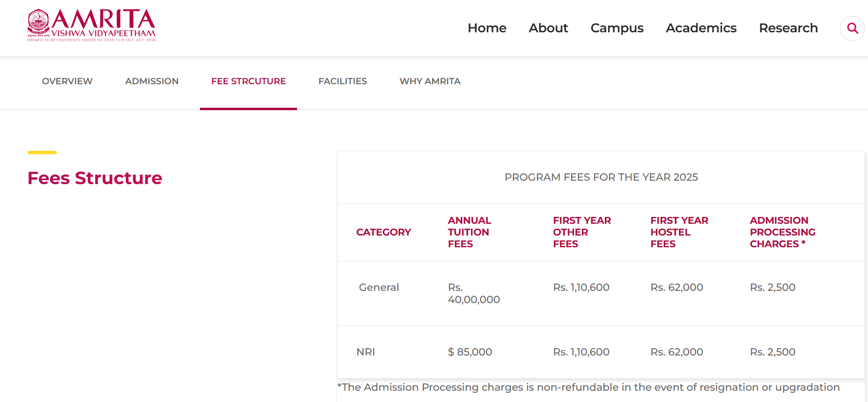Click the Amrita Vishwa Vidyapeetham logo
The width and height of the screenshot is (868, 402).
point(92,25)
